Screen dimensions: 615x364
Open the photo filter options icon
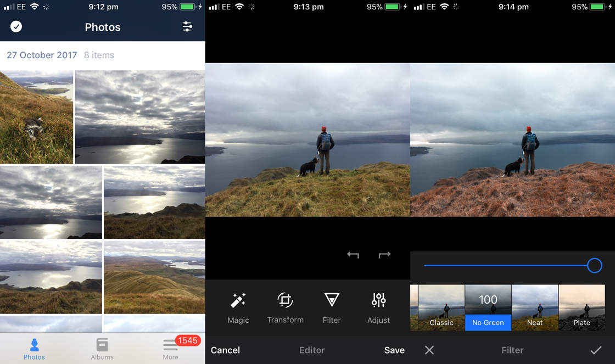pos(187,26)
